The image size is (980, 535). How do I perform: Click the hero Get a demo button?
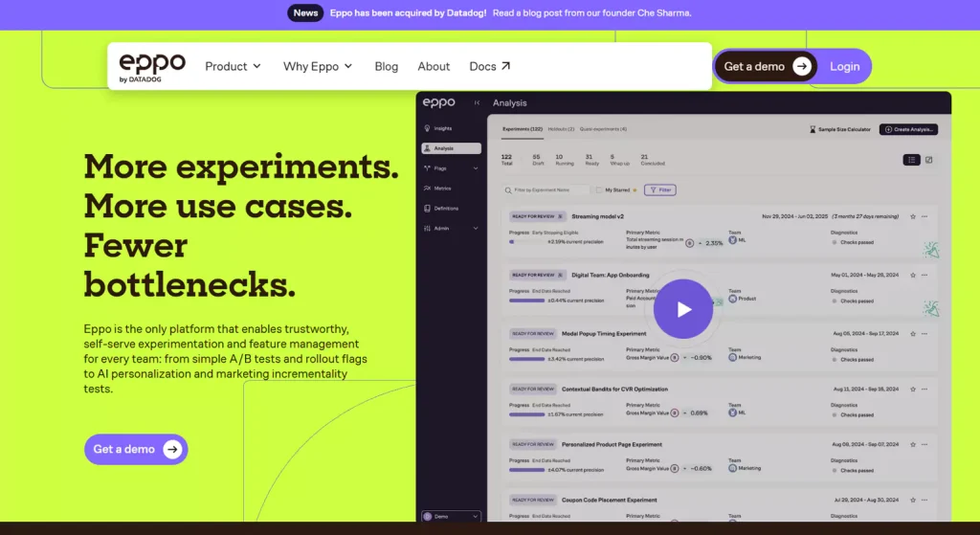tap(136, 450)
